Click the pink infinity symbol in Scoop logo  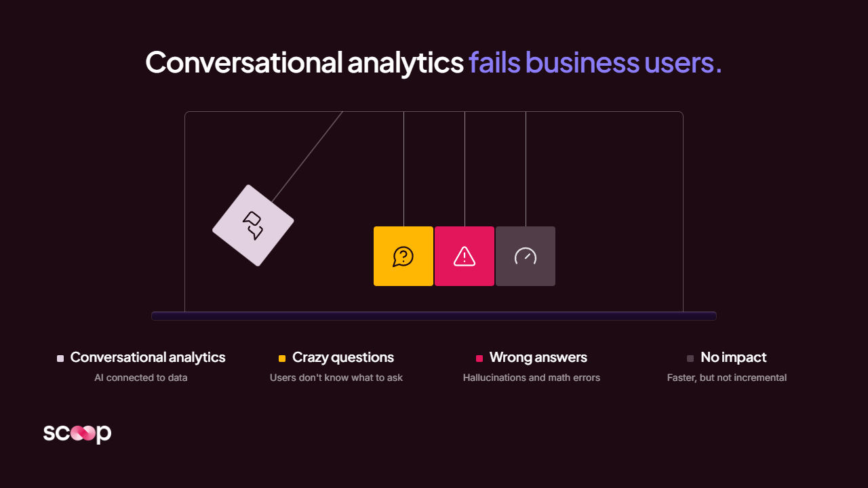[83, 432]
